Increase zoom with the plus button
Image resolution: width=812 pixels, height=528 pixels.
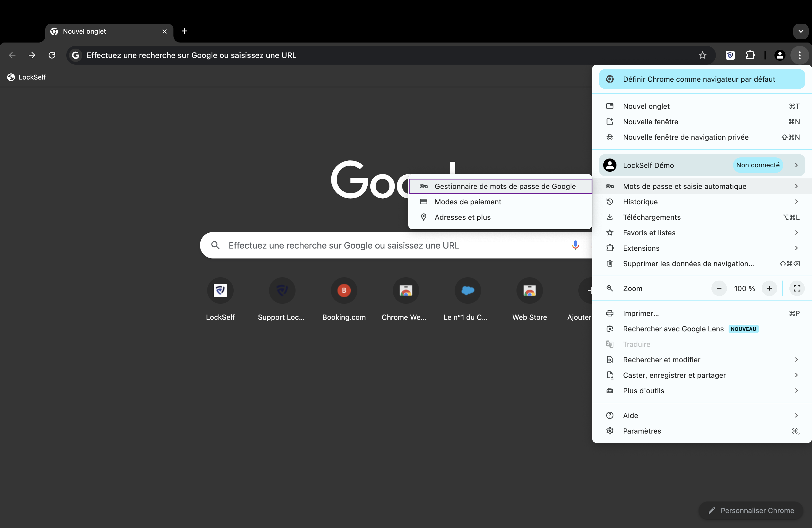[769, 289]
